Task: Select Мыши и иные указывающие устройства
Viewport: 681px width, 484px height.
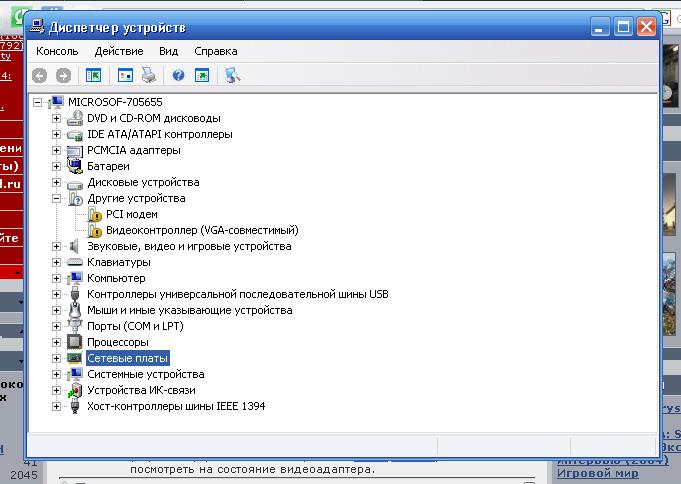Action: click(x=190, y=310)
